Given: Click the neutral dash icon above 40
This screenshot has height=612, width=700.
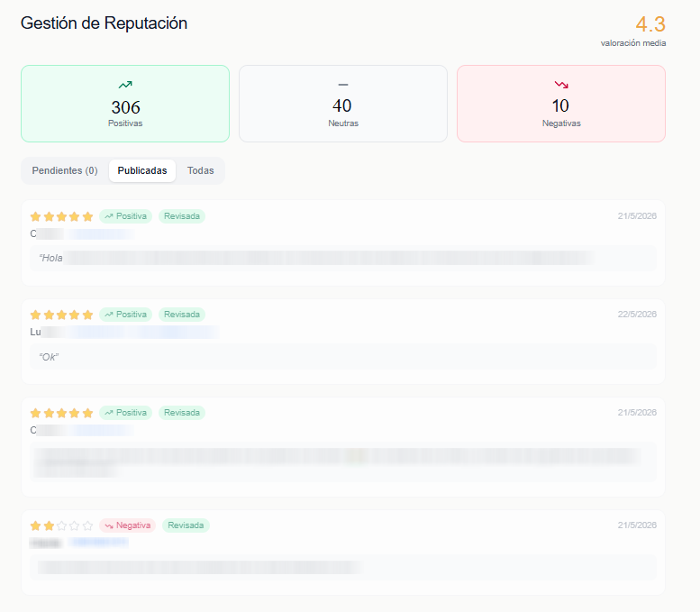Looking at the screenshot, I should point(343,85).
